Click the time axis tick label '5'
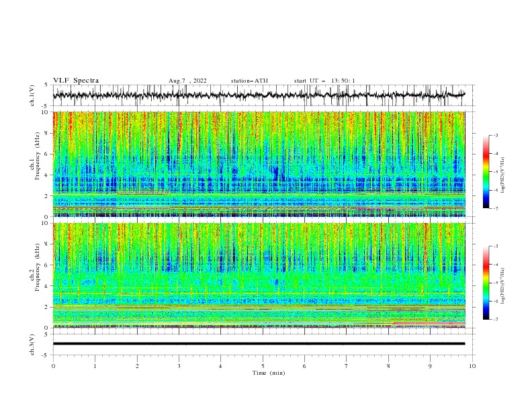This screenshot has height=411, width=532. pyautogui.click(x=263, y=366)
